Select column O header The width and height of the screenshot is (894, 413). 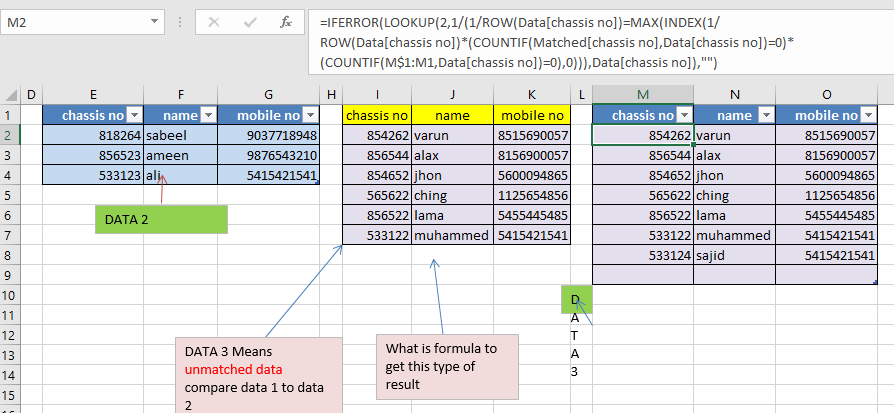pyautogui.click(x=827, y=95)
